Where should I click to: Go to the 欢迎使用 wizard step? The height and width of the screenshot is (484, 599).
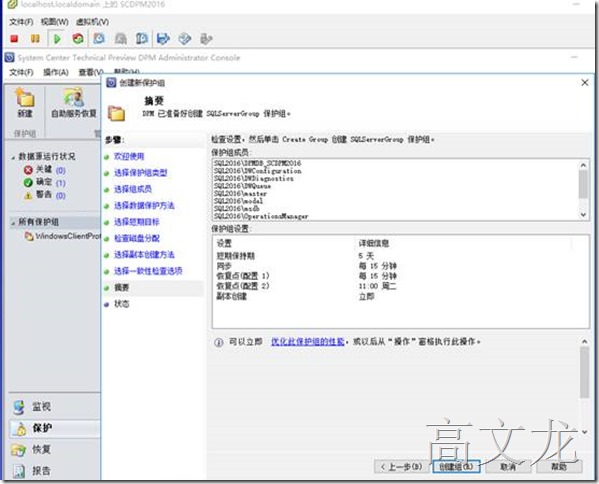[x=129, y=156]
